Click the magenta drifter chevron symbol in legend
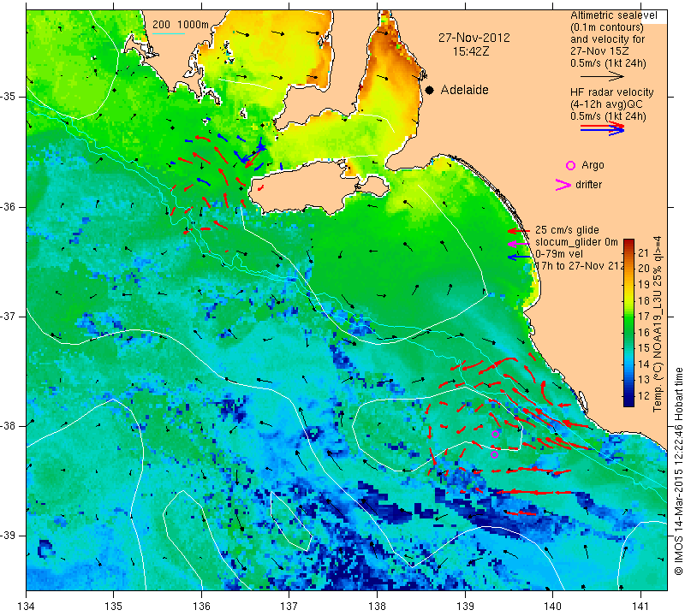Image resolution: width=685 pixels, height=616 pixels. (x=563, y=185)
